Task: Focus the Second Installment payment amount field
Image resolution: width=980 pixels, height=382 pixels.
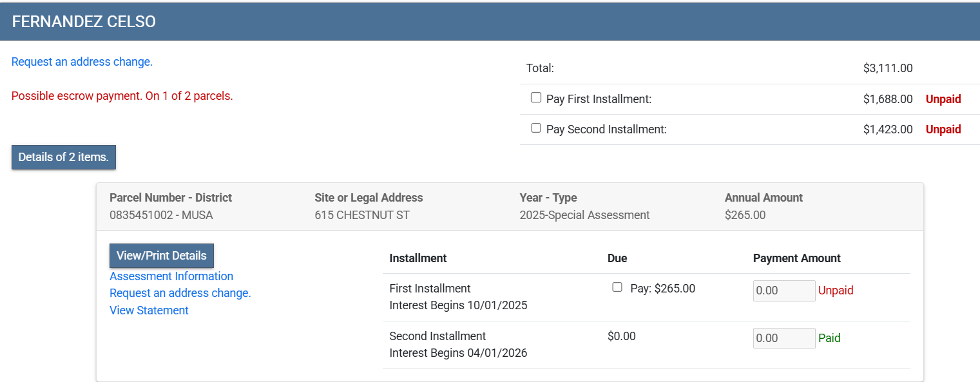Action: (783, 338)
